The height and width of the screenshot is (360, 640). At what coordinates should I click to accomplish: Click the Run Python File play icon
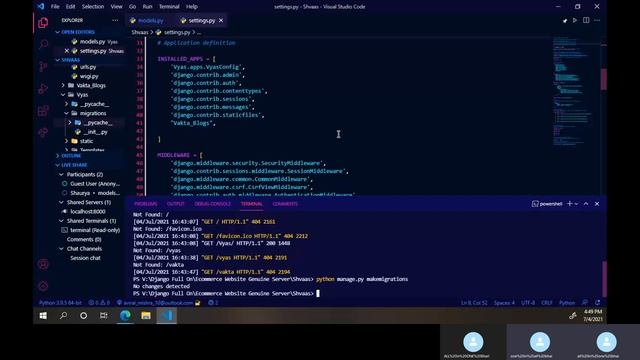575,20
